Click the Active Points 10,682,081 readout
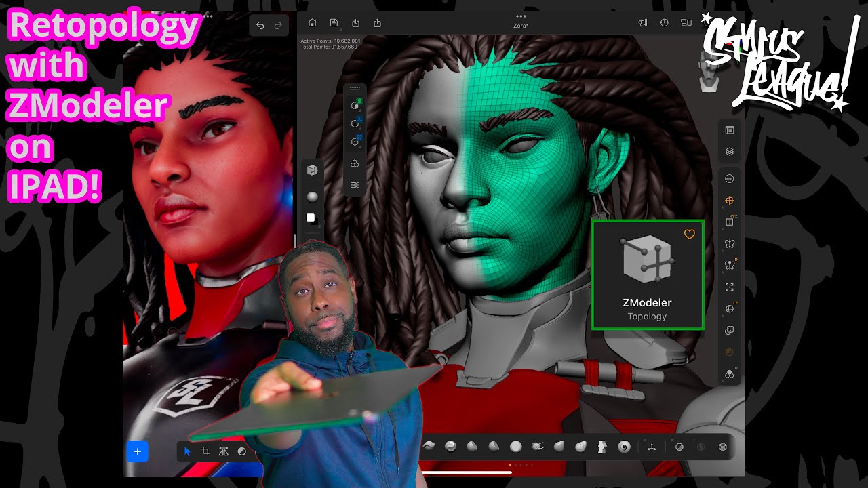The image size is (868, 488). (x=330, y=41)
